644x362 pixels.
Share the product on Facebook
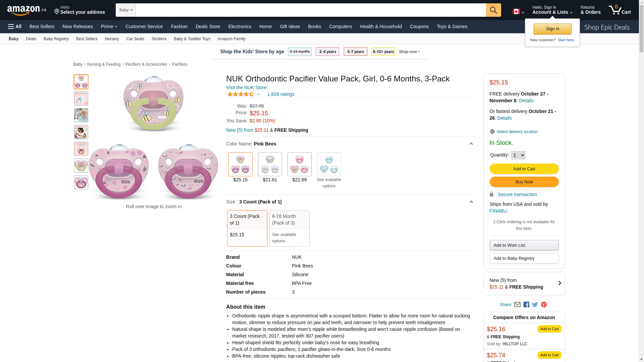pyautogui.click(x=526, y=305)
